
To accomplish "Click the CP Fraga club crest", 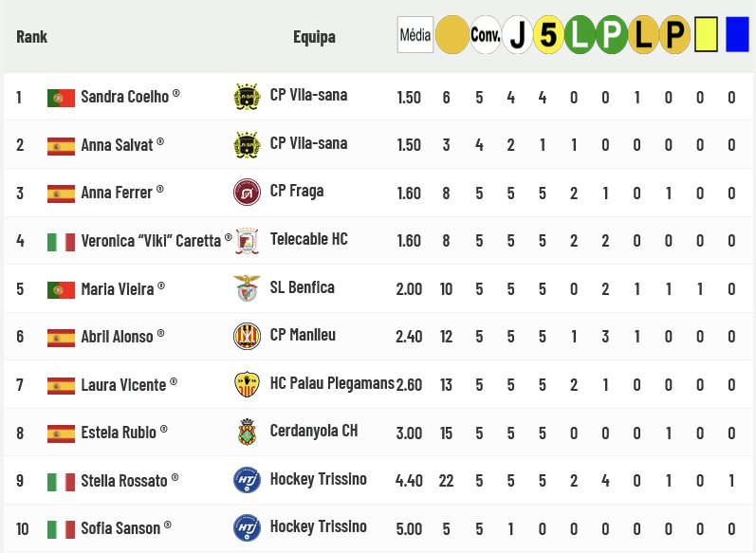I will coord(247,193).
